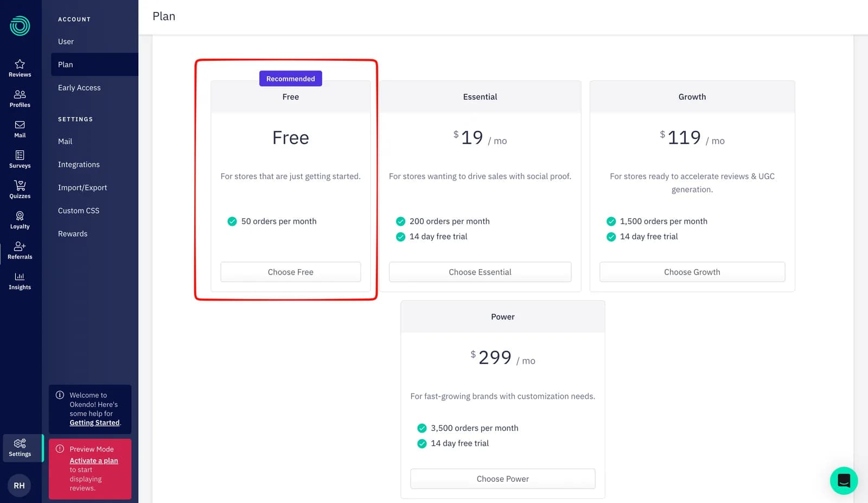Open the Reviews star icon
This screenshot has width=868, height=503.
(20, 64)
